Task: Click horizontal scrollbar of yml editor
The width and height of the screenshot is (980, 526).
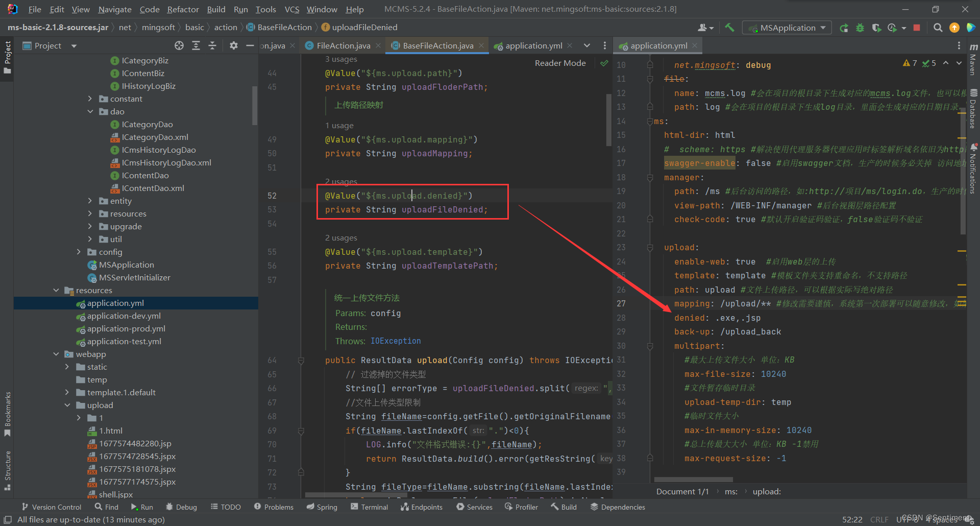Action: click(694, 480)
